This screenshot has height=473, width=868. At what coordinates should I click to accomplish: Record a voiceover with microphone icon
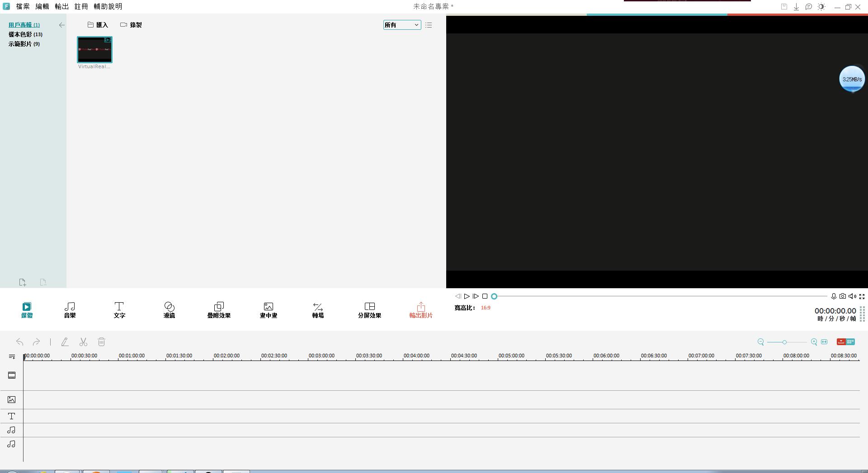tap(834, 296)
